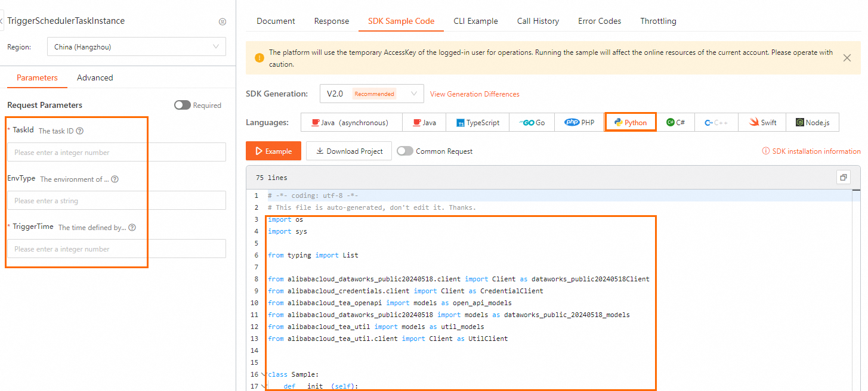The image size is (868, 391).
Task: Toggle the Required parameters switch
Action: (x=182, y=105)
